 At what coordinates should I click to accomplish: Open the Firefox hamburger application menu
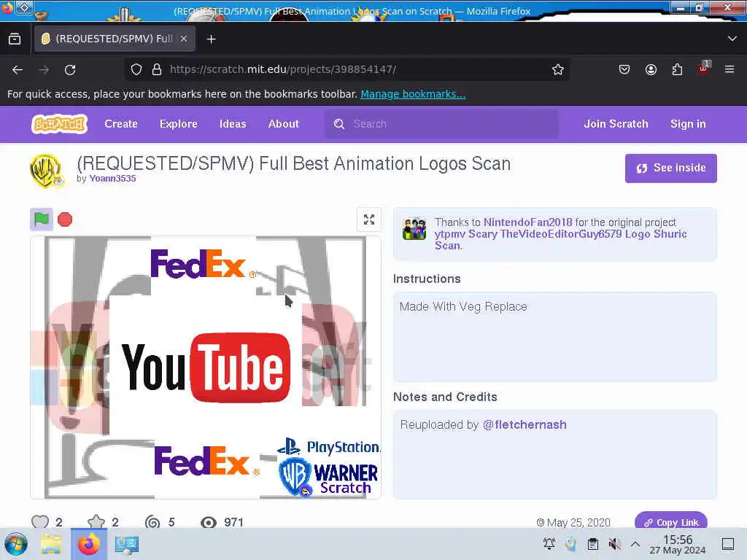coord(729,69)
